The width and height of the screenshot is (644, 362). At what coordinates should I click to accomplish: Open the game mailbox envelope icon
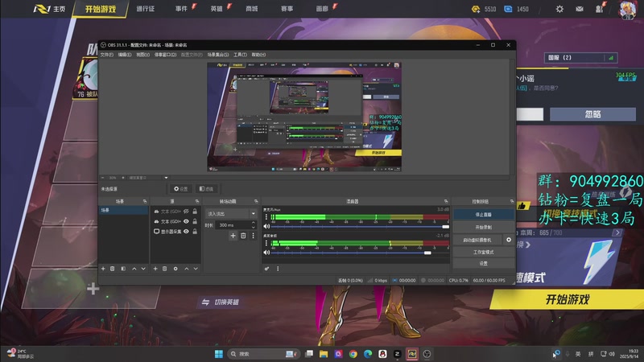[580, 9]
